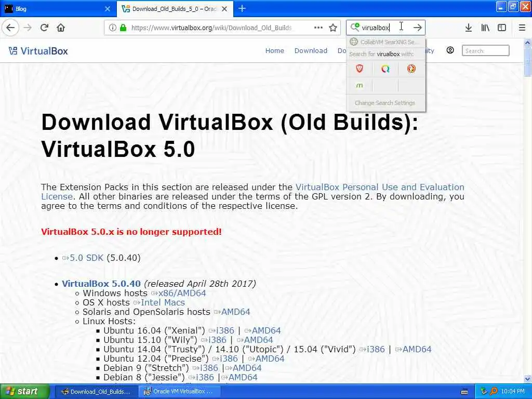This screenshot has height=399, width=532.
Task: Click the search magnifier with green plus
Action: (x=354, y=27)
